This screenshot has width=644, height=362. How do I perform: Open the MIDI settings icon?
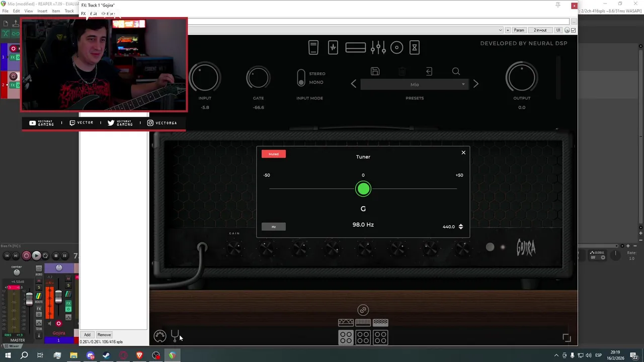tap(160, 336)
